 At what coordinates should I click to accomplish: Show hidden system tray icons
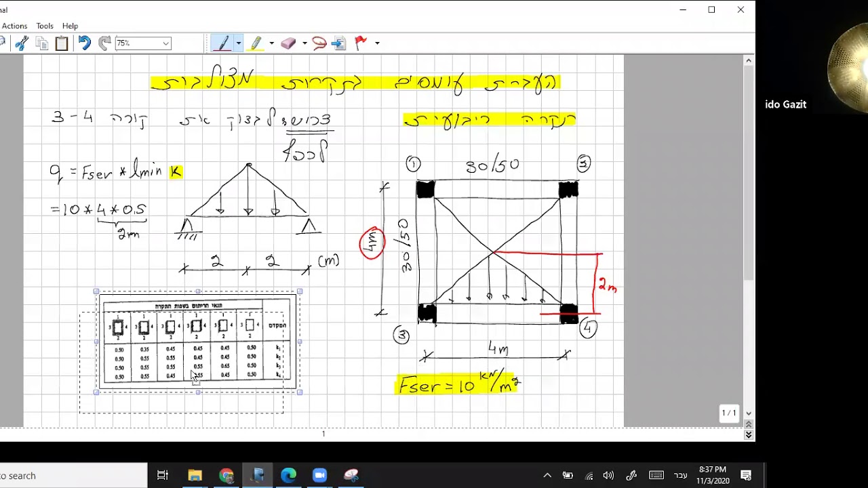click(547, 476)
